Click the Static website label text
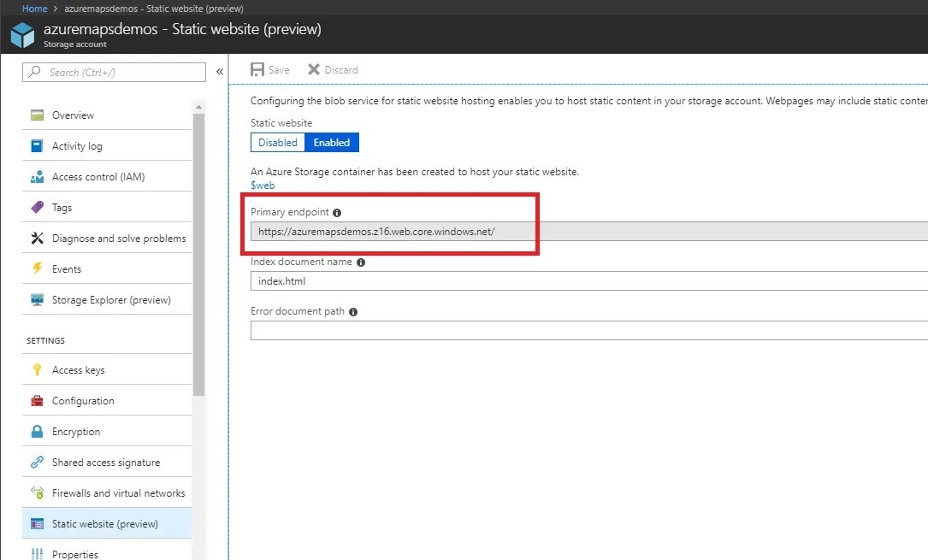 tap(281, 123)
